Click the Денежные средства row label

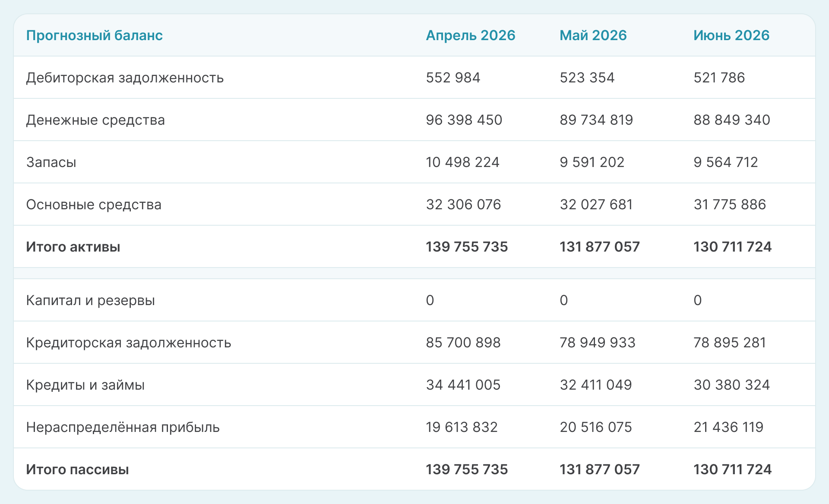[x=95, y=120]
